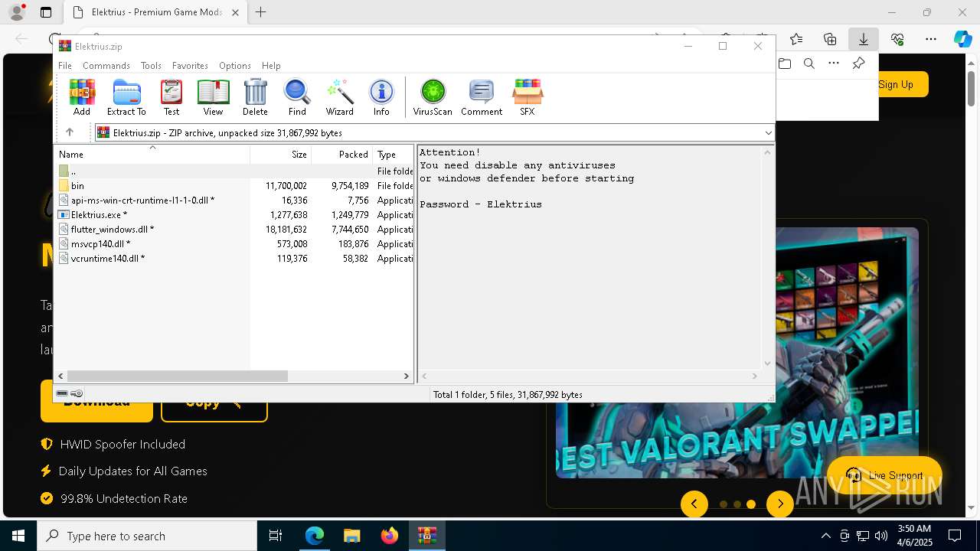Screen dimensions: 980x551
Task: Open the Find files tool
Action: point(297,97)
